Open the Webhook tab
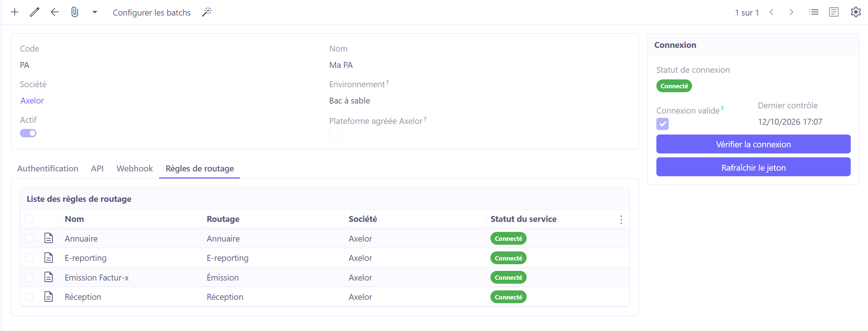This screenshot has width=868, height=331. (x=134, y=168)
